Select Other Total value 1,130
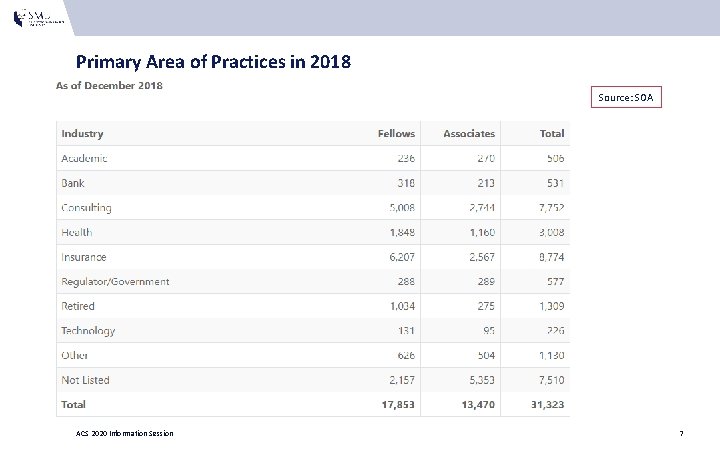The height and width of the screenshot is (450, 720). click(551, 355)
